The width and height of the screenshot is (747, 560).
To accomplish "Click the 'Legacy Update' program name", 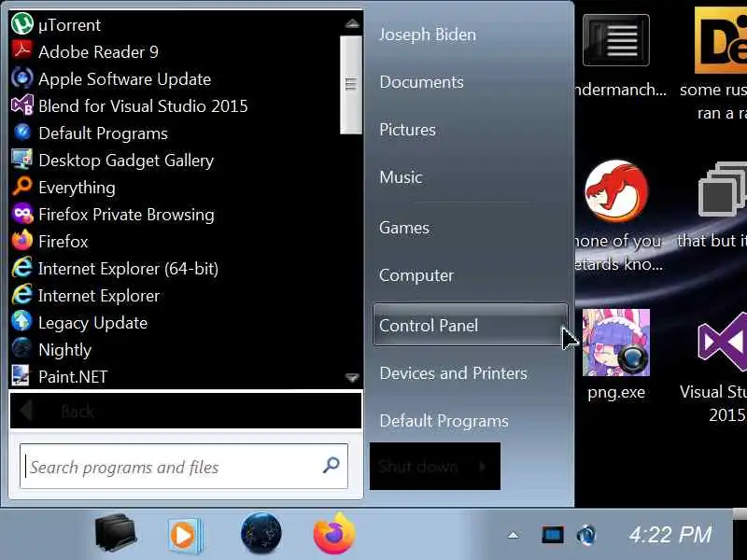I will pos(92,323).
